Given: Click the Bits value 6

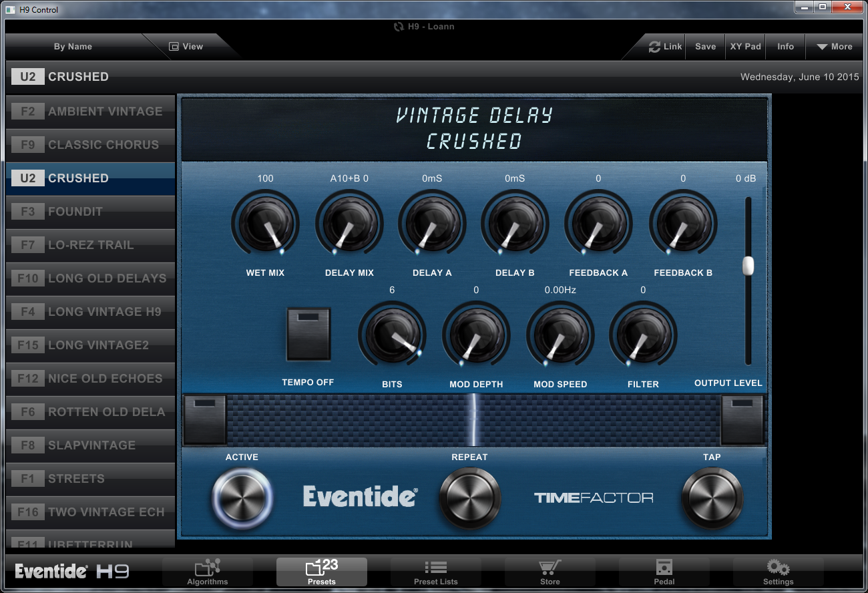Looking at the screenshot, I should (392, 290).
